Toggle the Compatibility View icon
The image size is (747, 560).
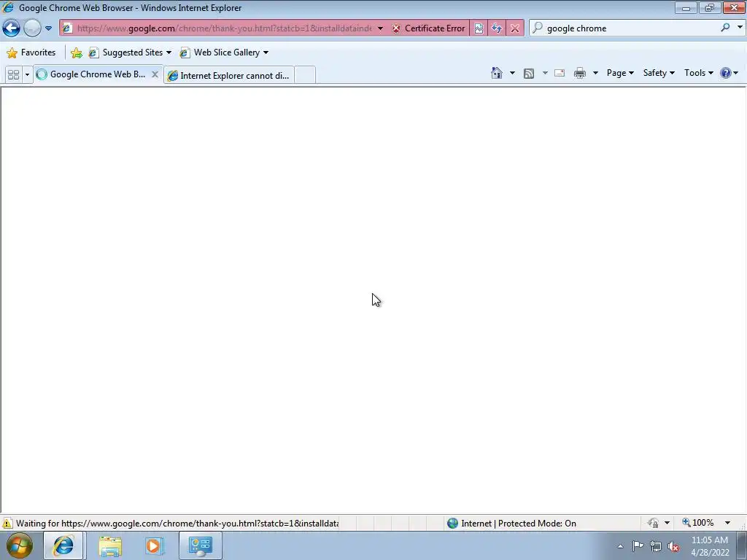[x=479, y=28]
